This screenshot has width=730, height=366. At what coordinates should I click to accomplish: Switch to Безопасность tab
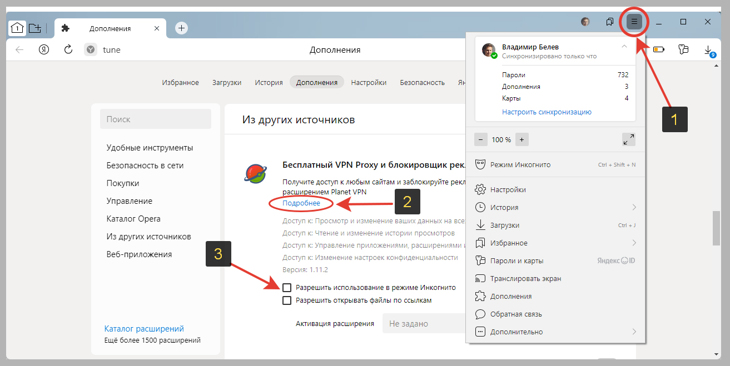(422, 82)
